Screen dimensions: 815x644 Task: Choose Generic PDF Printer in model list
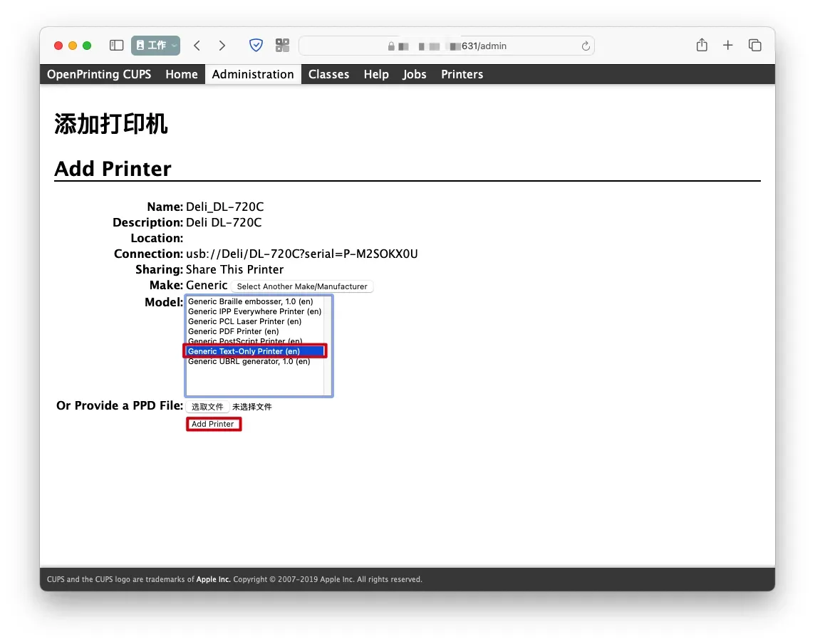233,331
